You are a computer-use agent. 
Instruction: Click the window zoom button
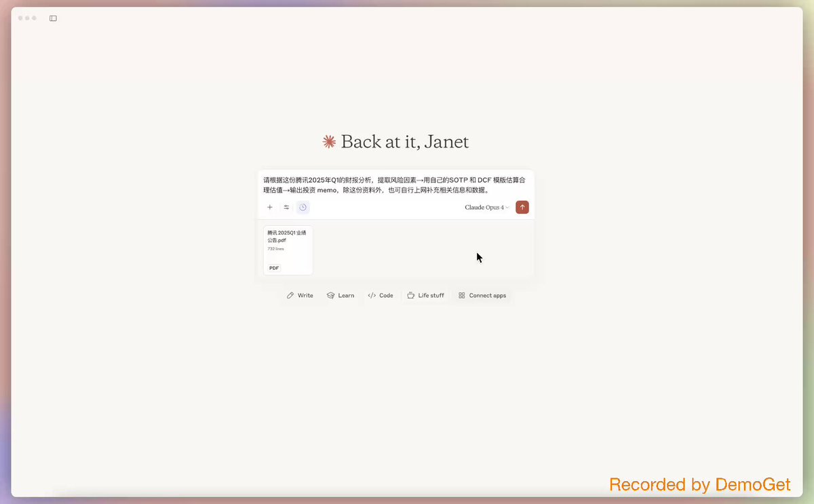pos(34,18)
